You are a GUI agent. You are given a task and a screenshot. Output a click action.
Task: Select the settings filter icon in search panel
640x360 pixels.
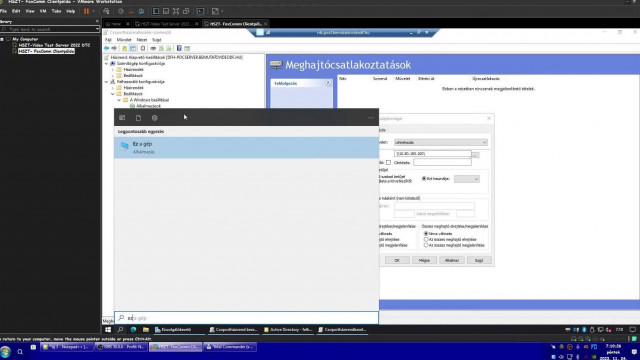pyautogui.click(x=154, y=118)
